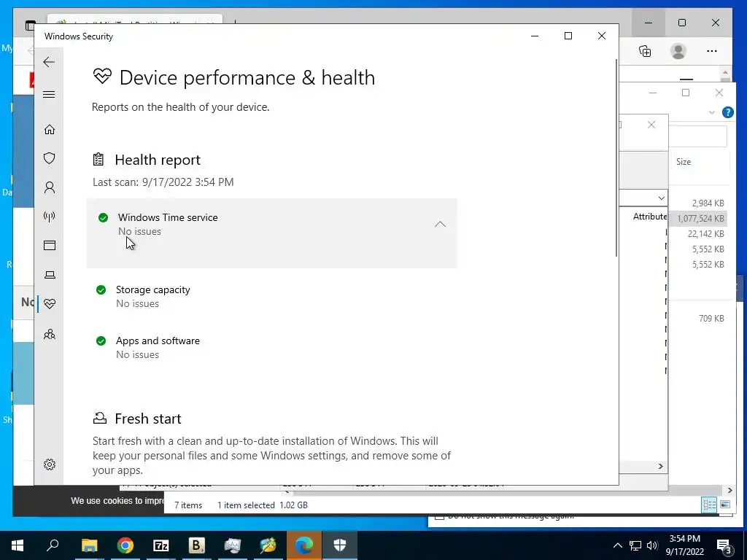Close the small background dialog
Screen dimensions: 747x560
(x=651, y=125)
